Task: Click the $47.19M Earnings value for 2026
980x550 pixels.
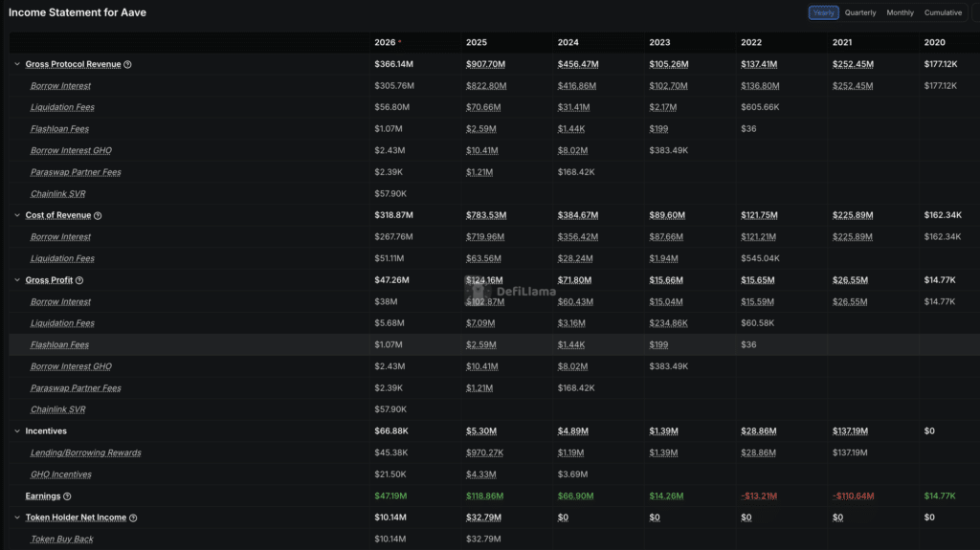Action: tap(390, 496)
